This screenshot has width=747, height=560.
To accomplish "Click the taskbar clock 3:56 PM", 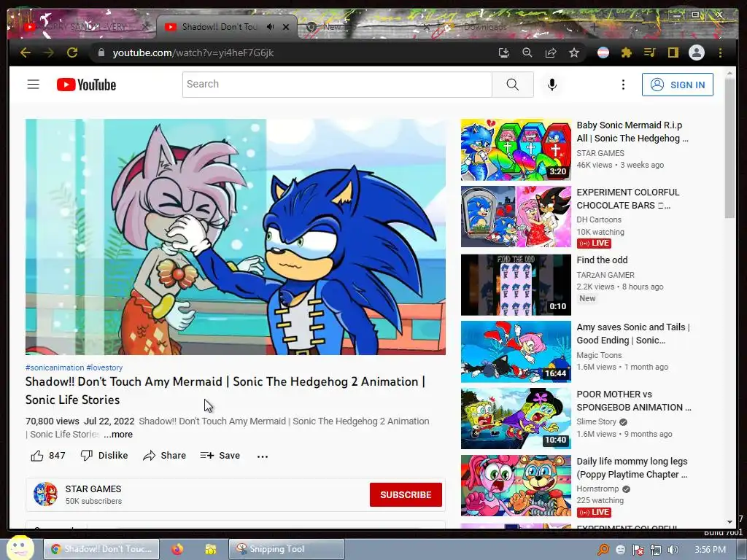I will click(x=711, y=550).
